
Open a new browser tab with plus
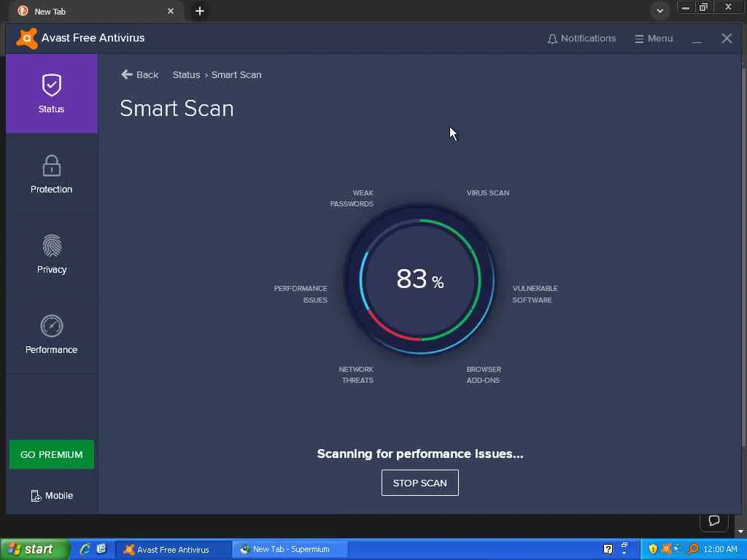pyautogui.click(x=200, y=11)
